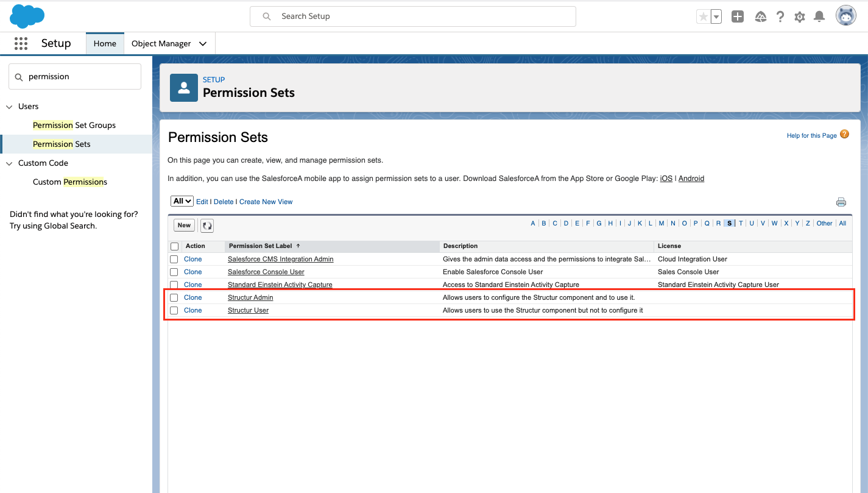Filter list by letter S
Screen dimensions: 868x493
pyautogui.click(x=730, y=224)
